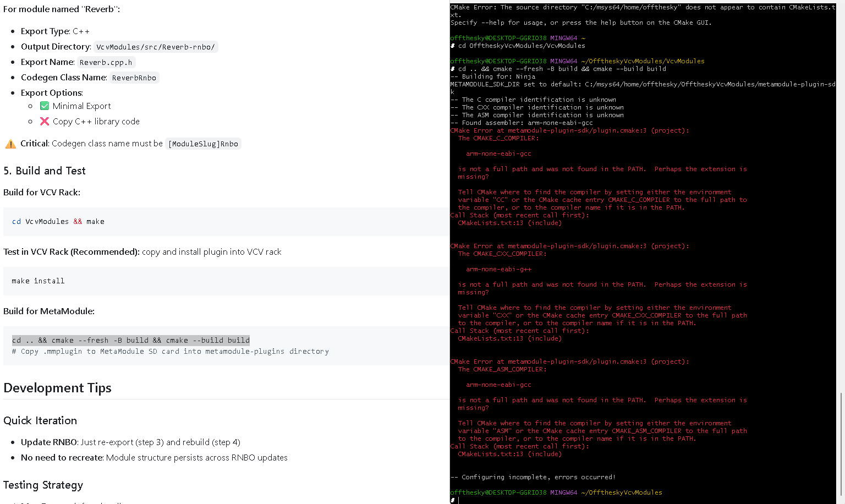The width and height of the screenshot is (845, 504).
Task: Click the Output Directory code path VcvModules/src/Reverb-rnbo/
Action: [x=156, y=47]
